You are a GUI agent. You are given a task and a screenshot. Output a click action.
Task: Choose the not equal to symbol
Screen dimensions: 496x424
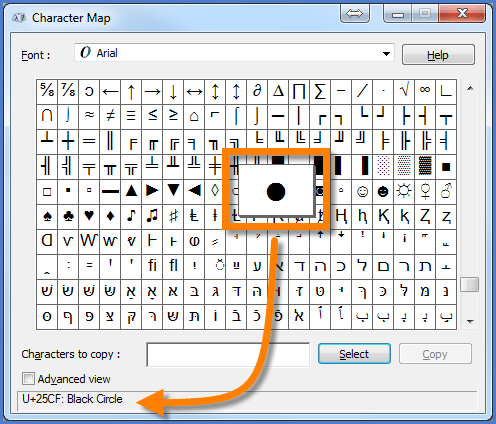pyautogui.click(x=110, y=116)
